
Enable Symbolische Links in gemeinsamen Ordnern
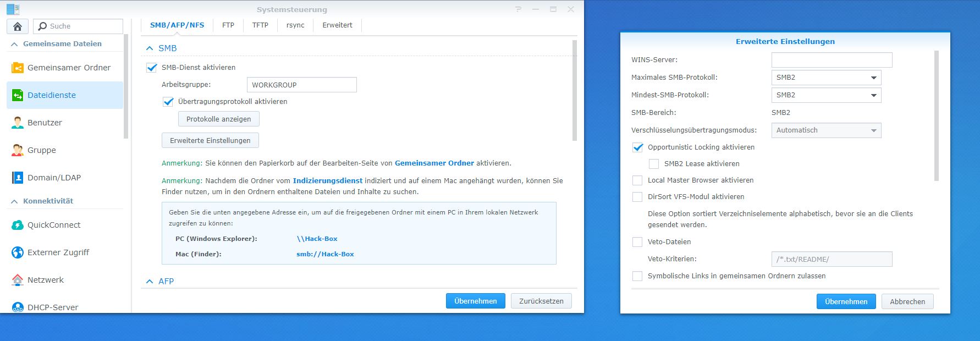pos(637,276)
